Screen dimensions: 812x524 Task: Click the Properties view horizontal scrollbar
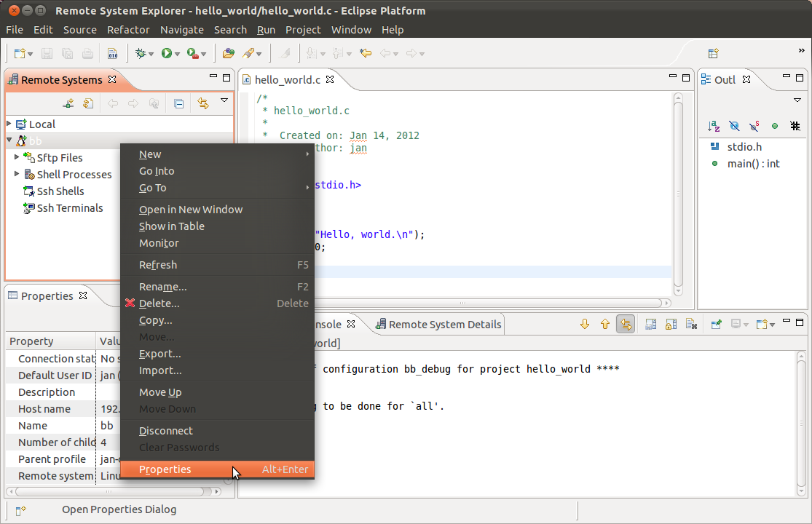pos(114,491)
